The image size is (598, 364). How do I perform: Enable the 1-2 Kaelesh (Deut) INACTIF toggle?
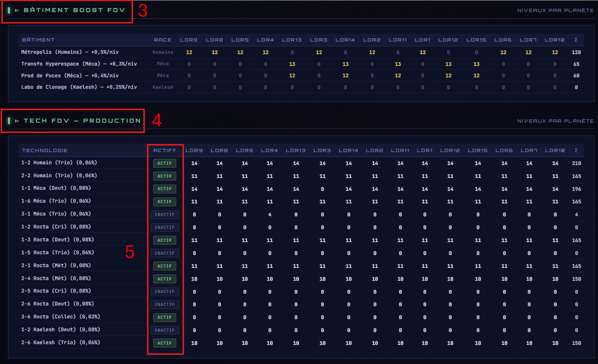(x=165, y=330)
